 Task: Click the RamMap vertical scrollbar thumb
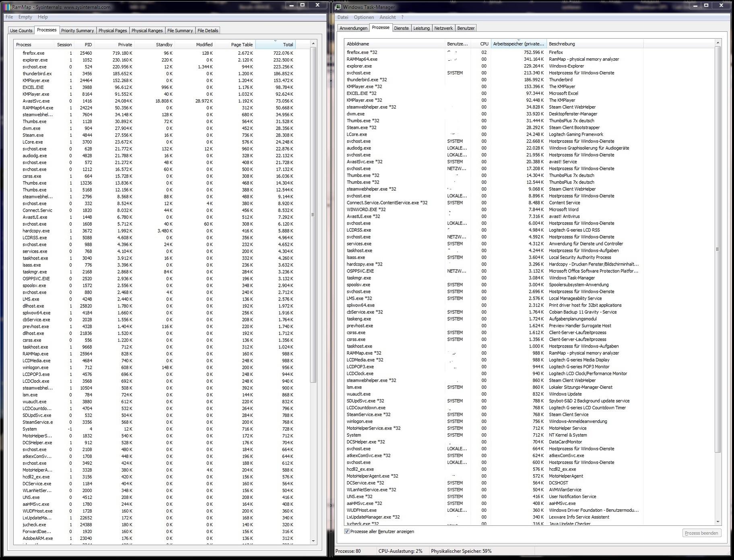click(313, 215)
